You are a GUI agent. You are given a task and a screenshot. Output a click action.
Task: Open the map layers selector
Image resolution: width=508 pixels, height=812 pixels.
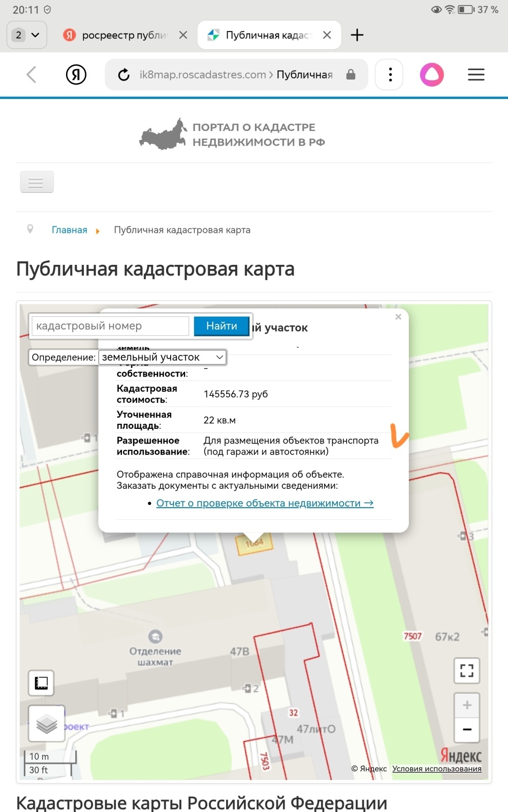pos(46,723)
